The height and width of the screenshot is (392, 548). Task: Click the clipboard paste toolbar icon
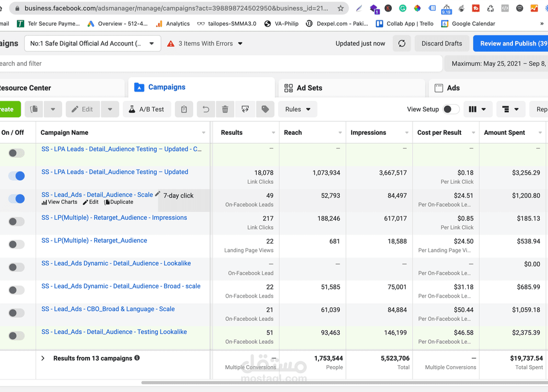(x=184, y=109)
